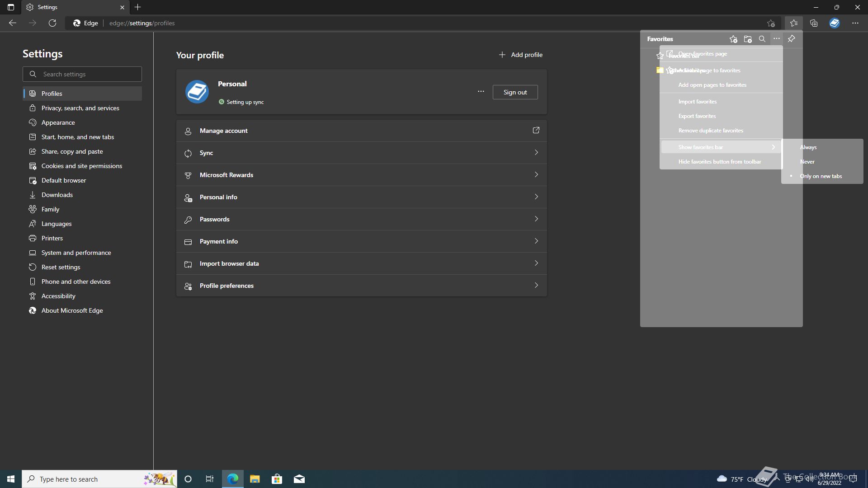
Task: Expand Import browser data row
Action: pyautogui.click(x=362, y=263)
